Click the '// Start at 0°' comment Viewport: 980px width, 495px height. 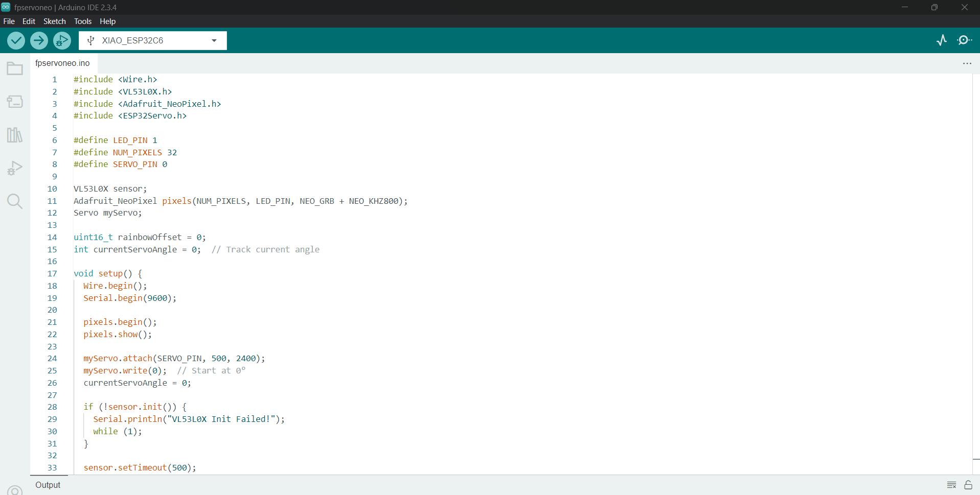(211, 371)
